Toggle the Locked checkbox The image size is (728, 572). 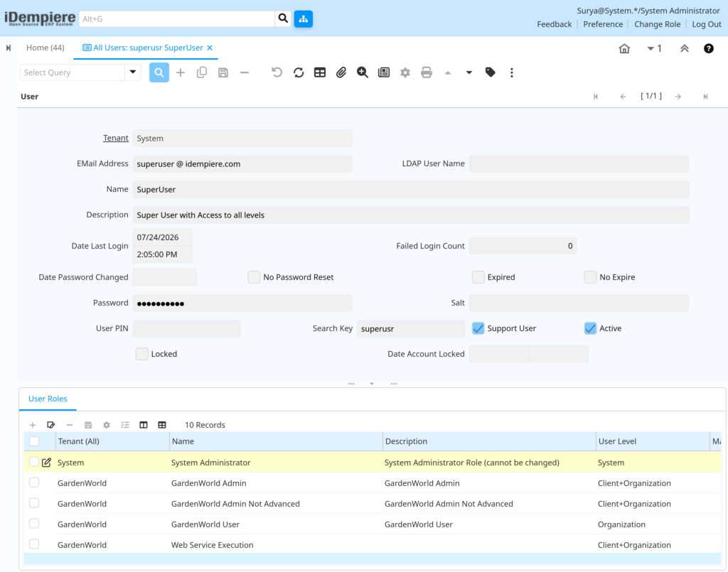coord(141,354)
